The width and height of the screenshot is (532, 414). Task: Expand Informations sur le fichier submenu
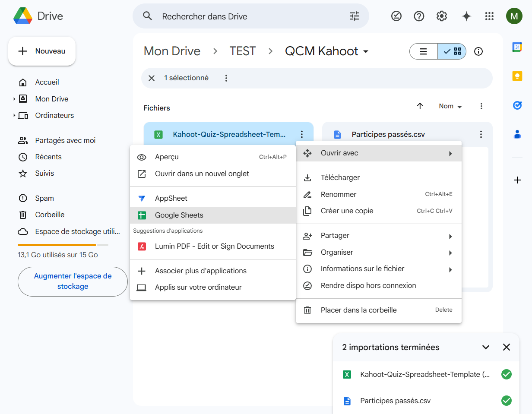[379, 269]
